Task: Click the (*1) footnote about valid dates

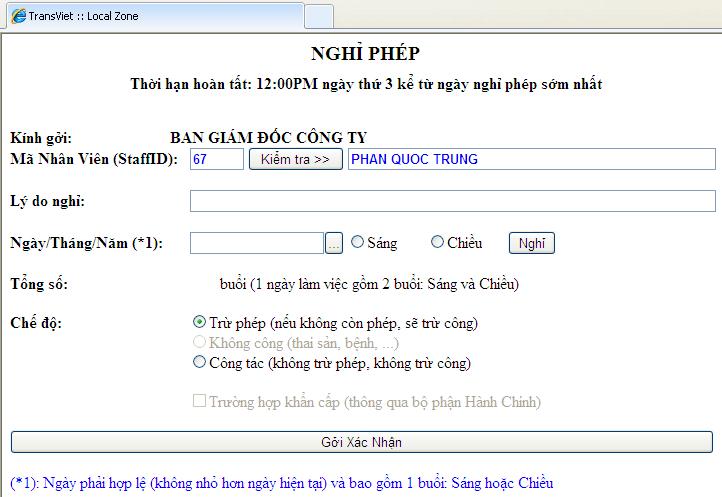Action: point(282,483)
